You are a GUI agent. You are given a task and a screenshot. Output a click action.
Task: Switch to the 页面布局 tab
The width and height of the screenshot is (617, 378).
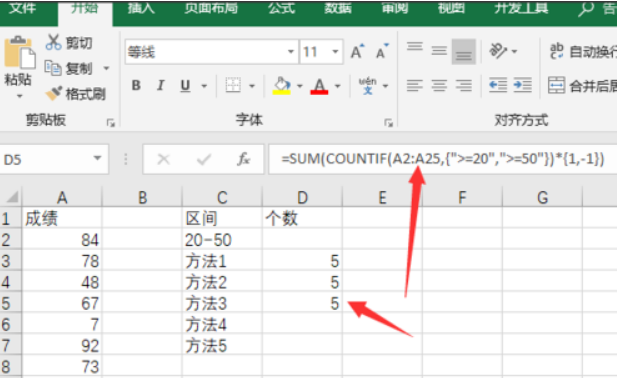211,8
